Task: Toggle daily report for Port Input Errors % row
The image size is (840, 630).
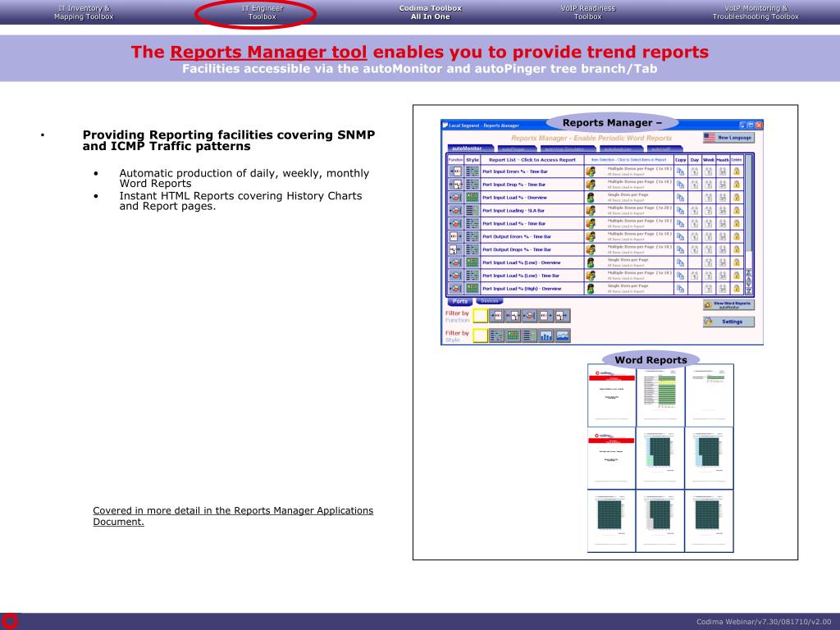Action: (694, 171)
